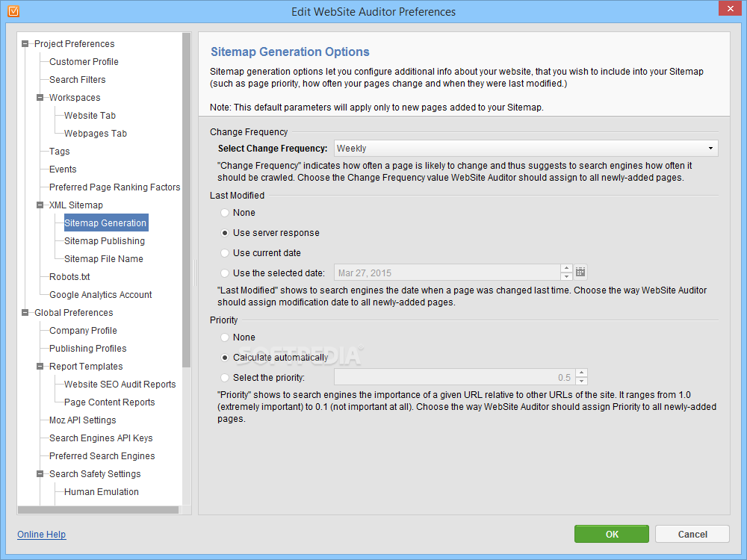Click the Report Templates label
747x560 pixels.
point(86,366)
